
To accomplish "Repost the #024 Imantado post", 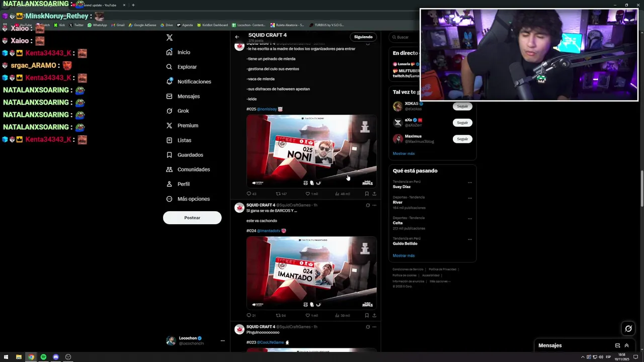I will (281, 315).
